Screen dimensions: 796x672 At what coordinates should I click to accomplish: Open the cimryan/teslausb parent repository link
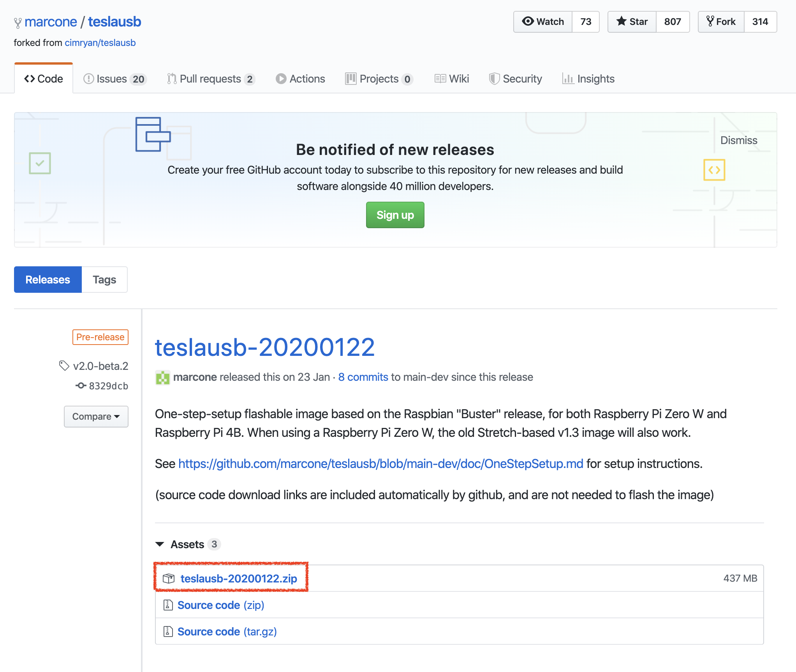point(100,43)
